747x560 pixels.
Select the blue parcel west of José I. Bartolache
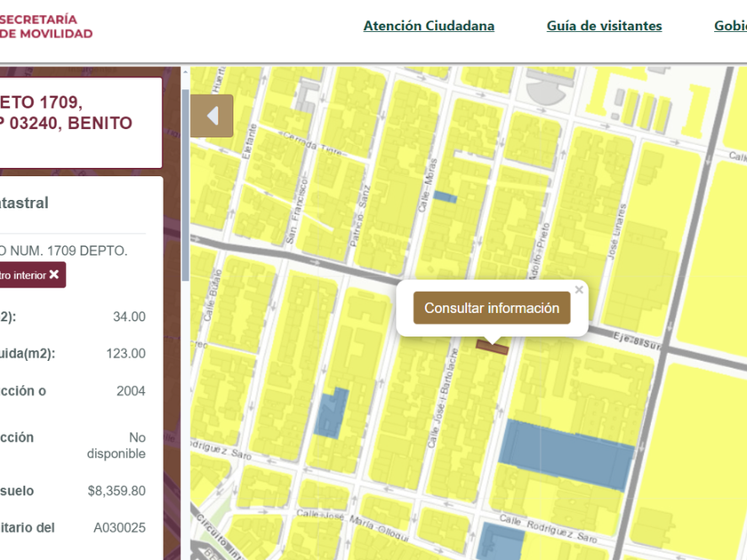coord(331,413)
